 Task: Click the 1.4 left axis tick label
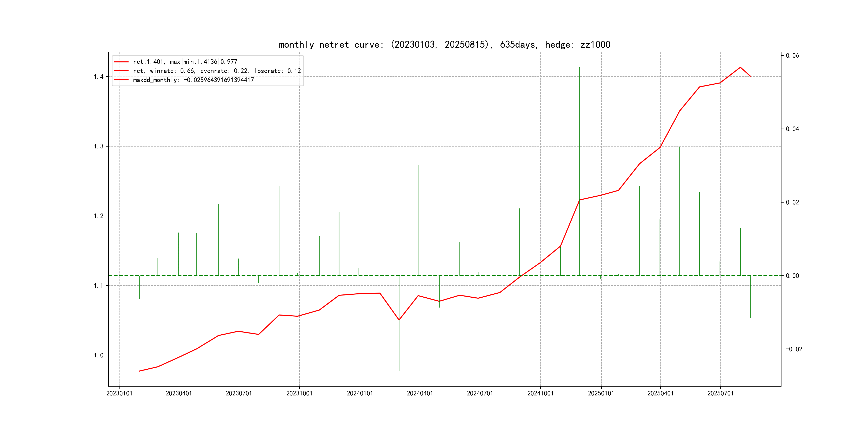pos(98,77)
